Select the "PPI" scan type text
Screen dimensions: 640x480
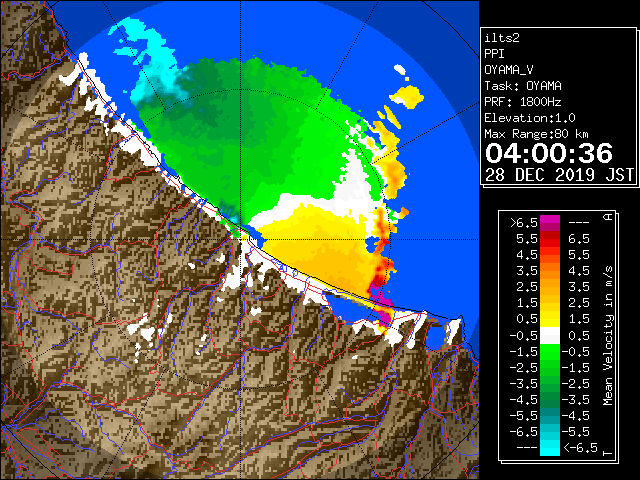pos(494,54)
